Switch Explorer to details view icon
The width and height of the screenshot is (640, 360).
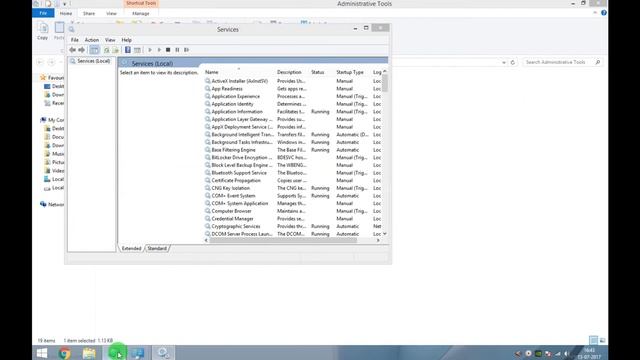pyautogui.click(x=593, y=340)
